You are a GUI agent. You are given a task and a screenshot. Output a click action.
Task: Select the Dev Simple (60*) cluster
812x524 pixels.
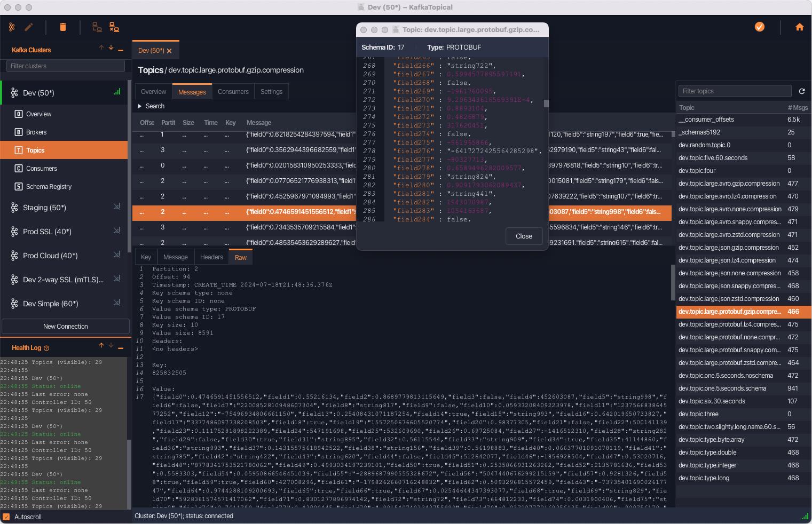pyautogui.click(x=64, y=304)
